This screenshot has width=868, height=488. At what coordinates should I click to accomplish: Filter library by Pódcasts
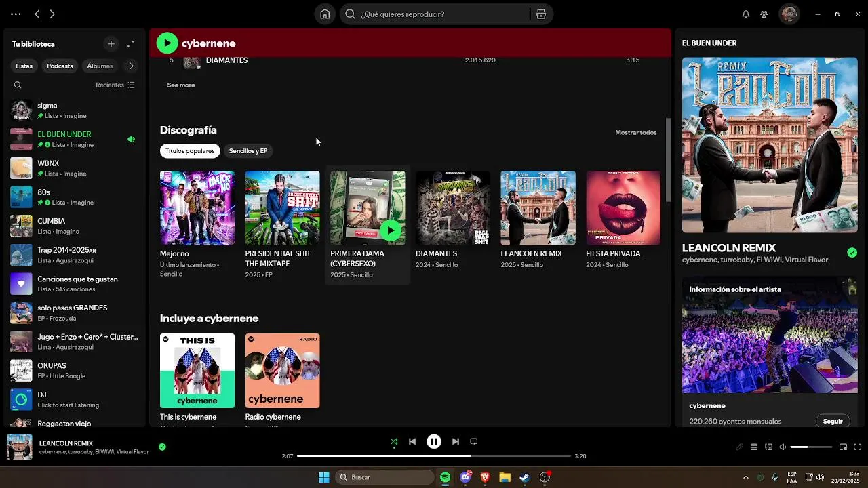(x=60, y=66)
